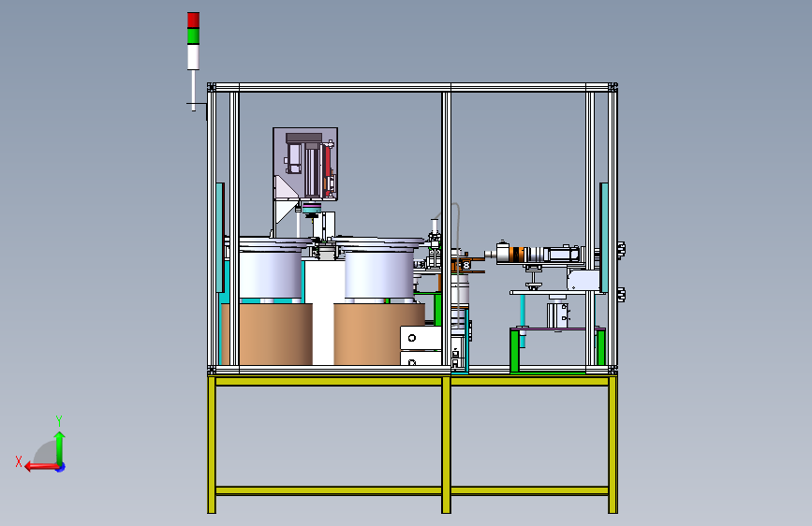Select the right vibratory bowl feeder drum
This screenshot has height=526, width=812.
click(x=379, y=274)
